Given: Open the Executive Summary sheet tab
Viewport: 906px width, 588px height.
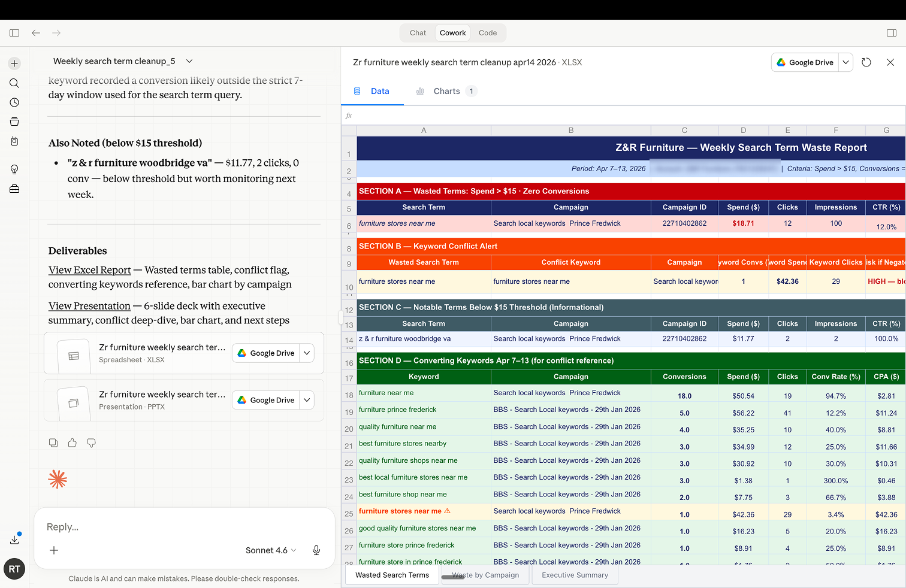Looking at the screenshot, I should [575, 575].
